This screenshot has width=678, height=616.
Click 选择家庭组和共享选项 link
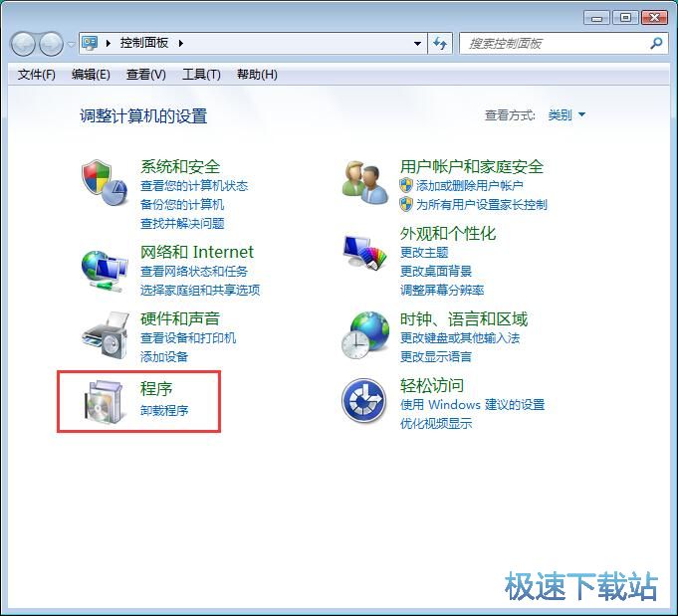pyautogui.click(x=200, y=290)
